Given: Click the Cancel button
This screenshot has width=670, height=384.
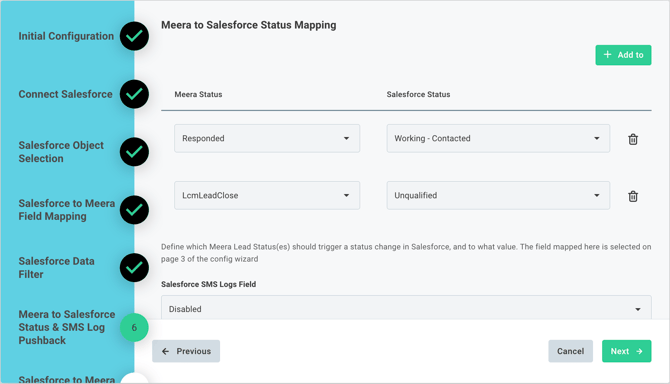Looking at the screenshot, I should (x=570, y=351).
